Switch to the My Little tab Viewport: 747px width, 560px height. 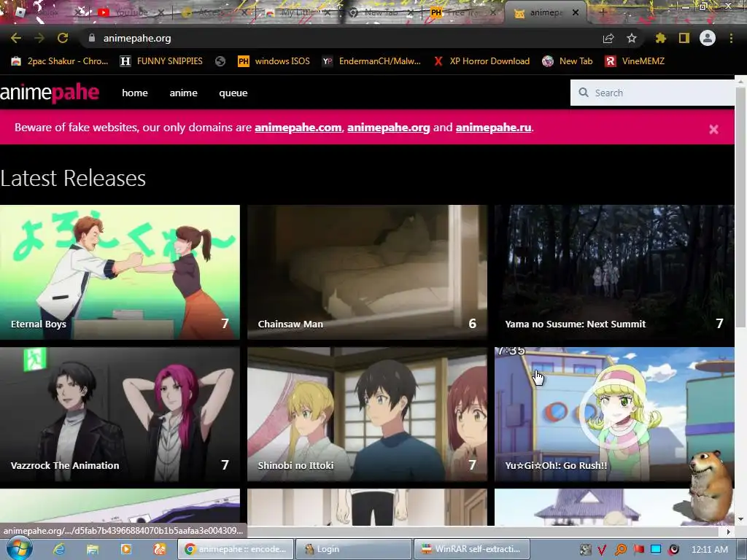[x=295, y=12]
